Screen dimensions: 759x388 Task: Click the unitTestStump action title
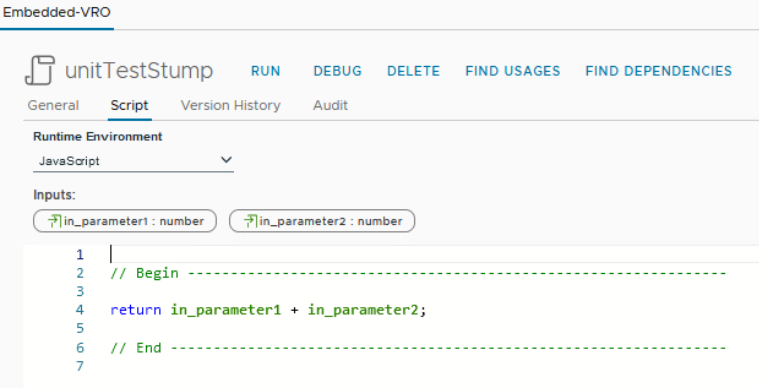coord(139,71)
